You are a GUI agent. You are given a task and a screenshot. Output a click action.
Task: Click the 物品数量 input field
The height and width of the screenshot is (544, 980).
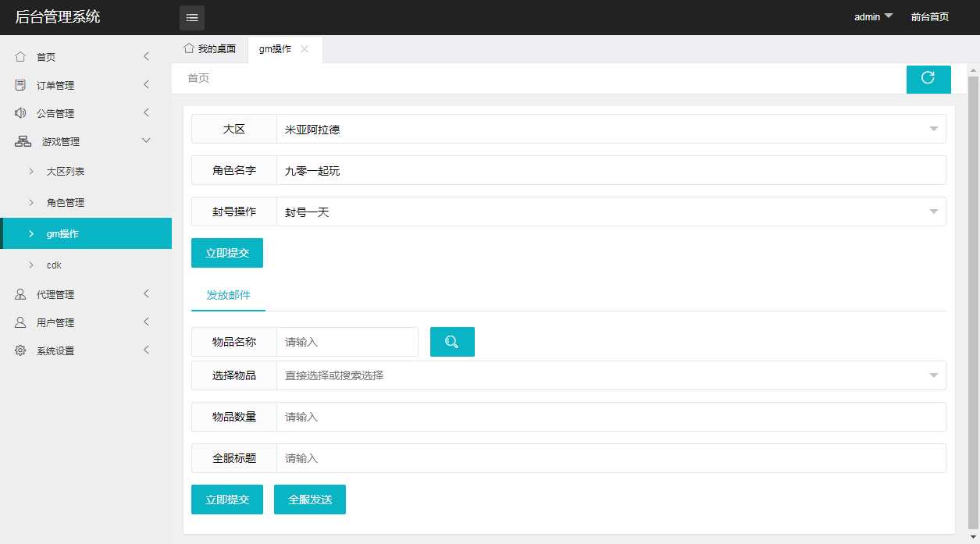(x=469, y=417)
